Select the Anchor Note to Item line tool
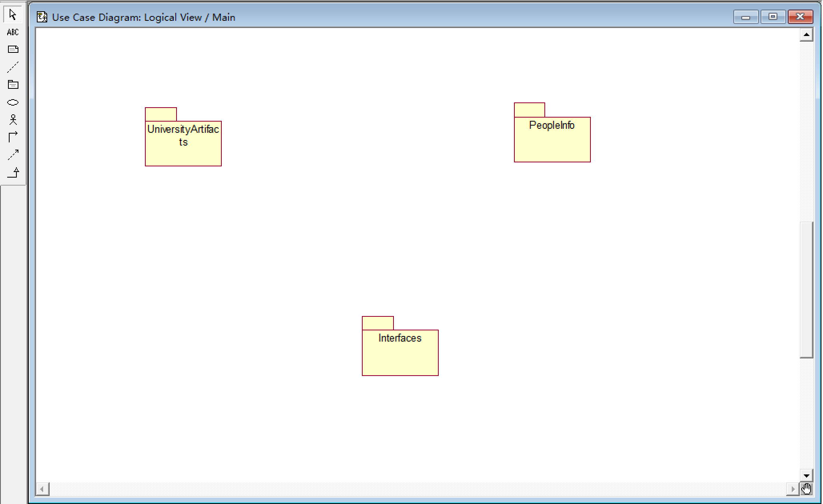 pyautogui.click(x=13, y=67)
